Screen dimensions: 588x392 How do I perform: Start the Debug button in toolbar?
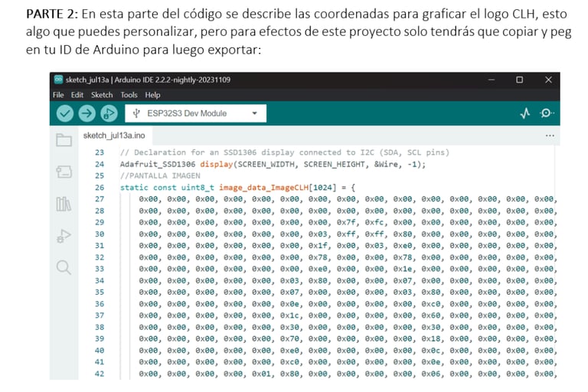pos(109,113)
